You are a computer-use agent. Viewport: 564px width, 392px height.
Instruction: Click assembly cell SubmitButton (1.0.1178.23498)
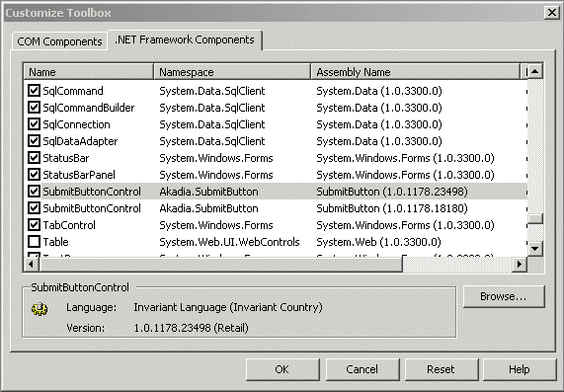point(392,192)
